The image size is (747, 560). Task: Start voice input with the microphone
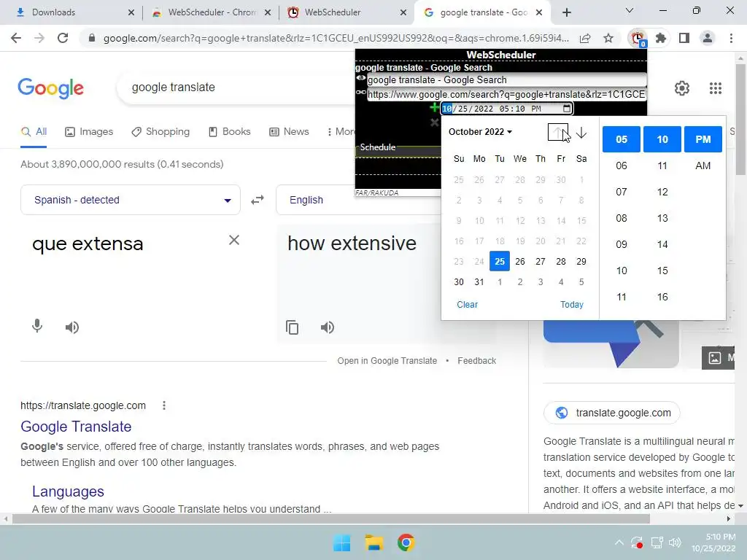click(x=37, y=327)
